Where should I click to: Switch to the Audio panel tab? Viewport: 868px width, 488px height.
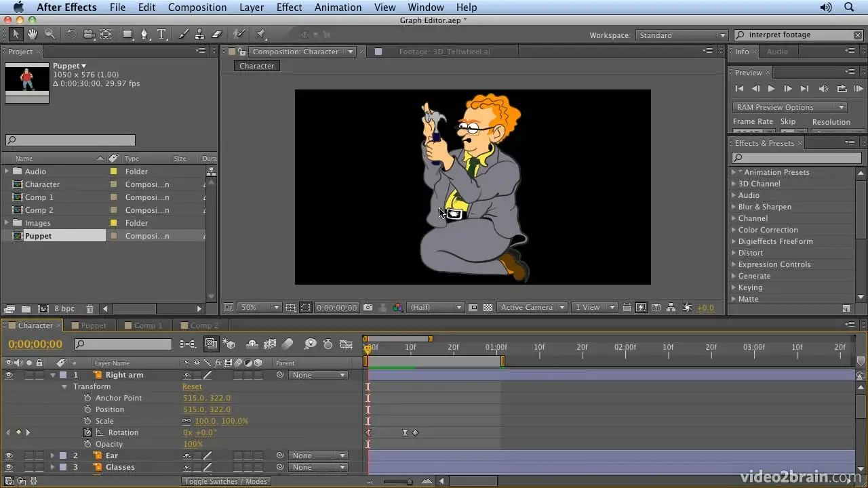click(x=777, y=52)
